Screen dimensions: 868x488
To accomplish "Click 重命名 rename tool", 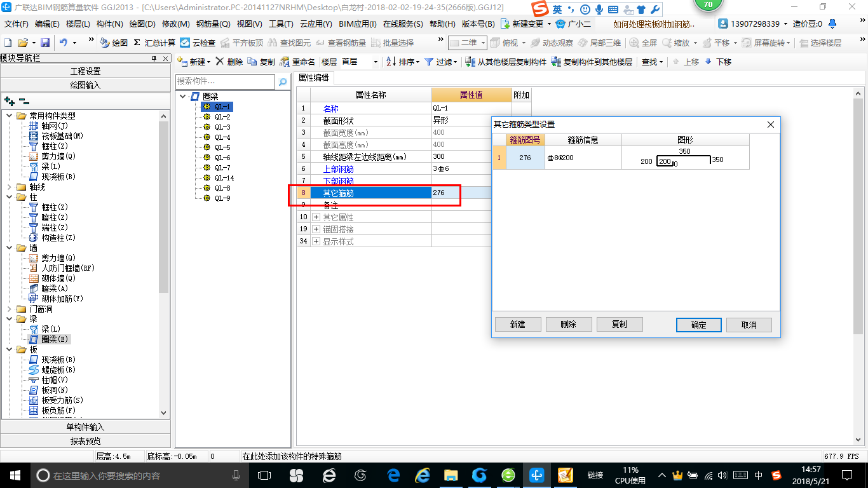I will 297,62.
